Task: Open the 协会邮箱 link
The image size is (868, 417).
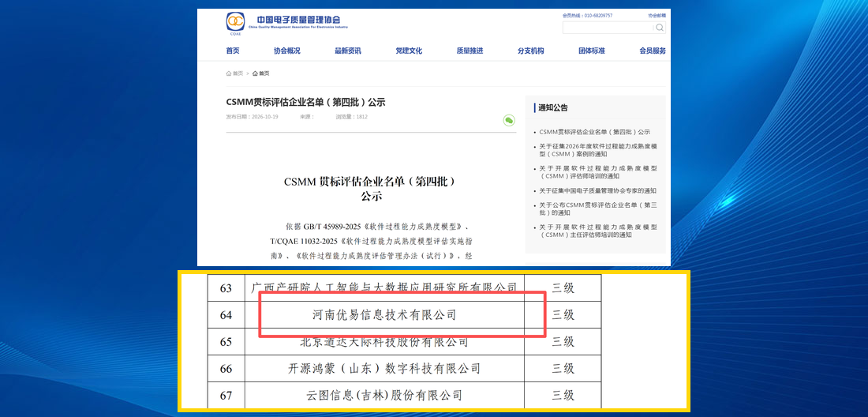Action: click(657, 16)
